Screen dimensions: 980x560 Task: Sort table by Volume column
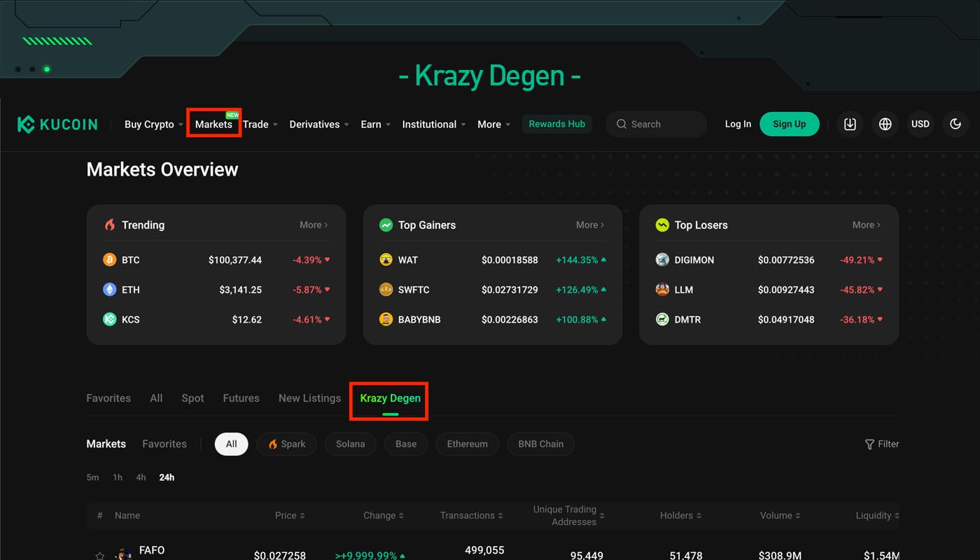(x=780, y=515)
